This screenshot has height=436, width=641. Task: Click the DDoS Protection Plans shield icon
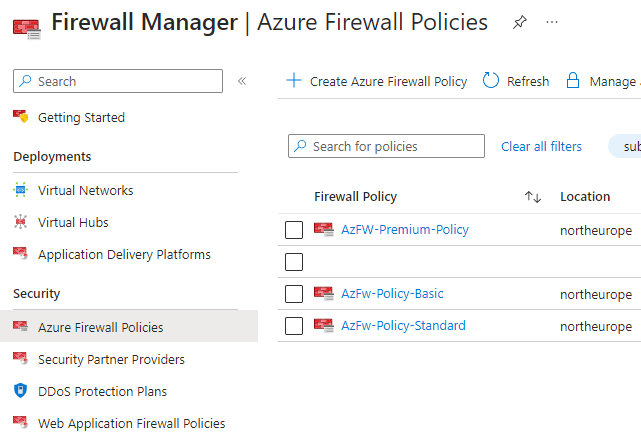(x=21, y=391)
